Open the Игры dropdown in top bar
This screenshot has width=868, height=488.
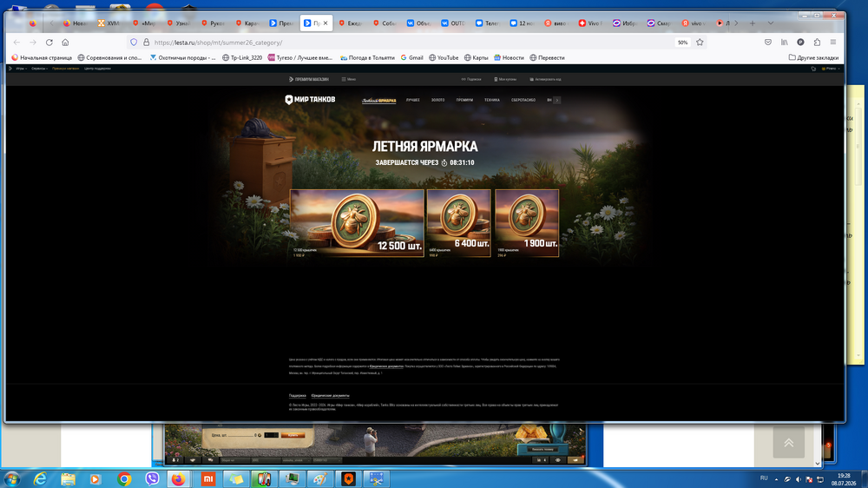point(21,69)
